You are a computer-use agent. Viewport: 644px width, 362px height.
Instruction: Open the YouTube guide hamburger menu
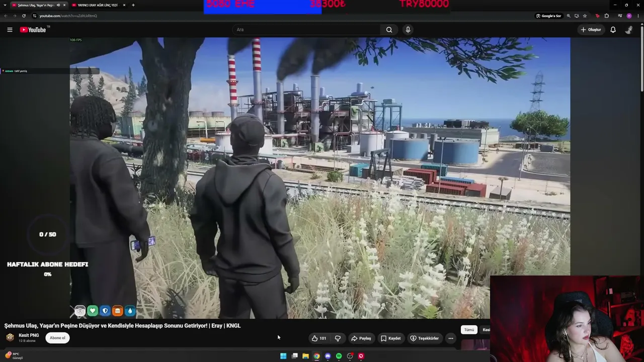[x=10, y=30]
